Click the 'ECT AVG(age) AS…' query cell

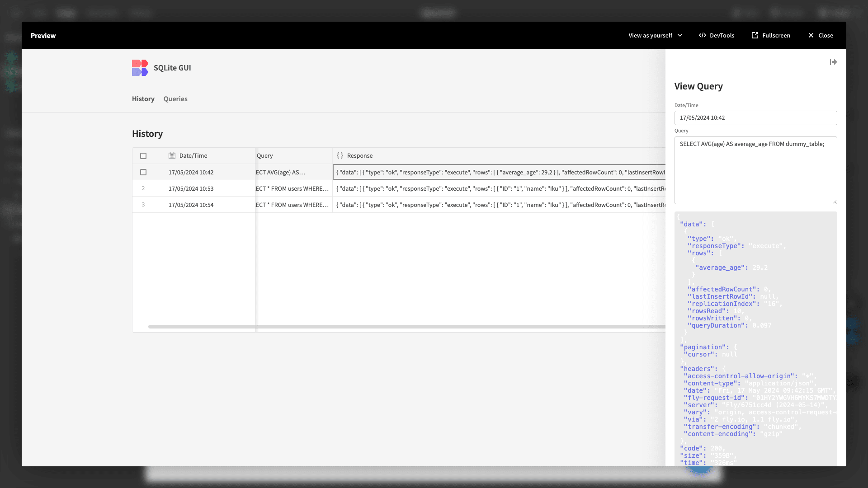click(294, 172)
